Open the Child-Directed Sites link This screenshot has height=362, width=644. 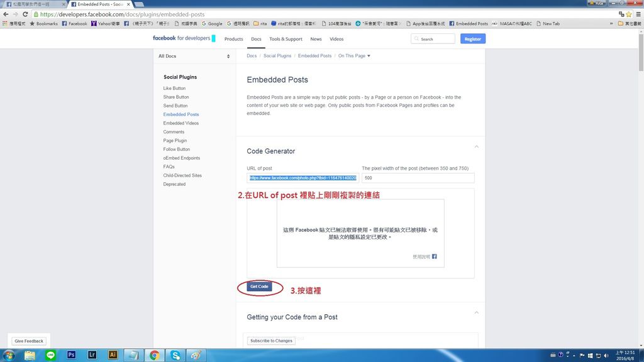tap(182, 175)
